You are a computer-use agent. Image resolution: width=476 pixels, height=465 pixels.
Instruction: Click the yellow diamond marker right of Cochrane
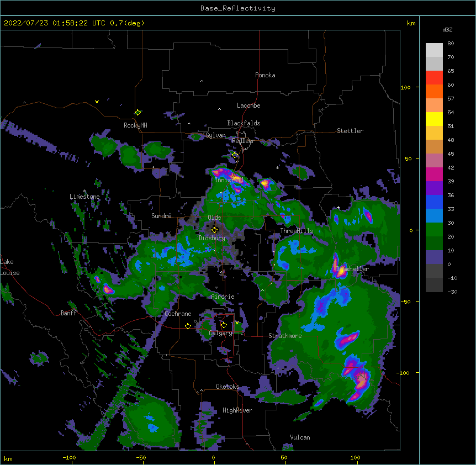coord(188,326)
